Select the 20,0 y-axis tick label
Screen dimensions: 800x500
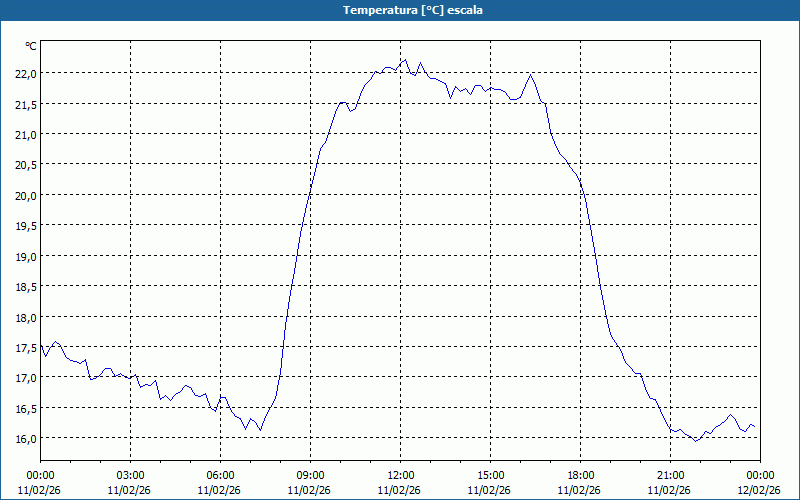coord(26,195)
